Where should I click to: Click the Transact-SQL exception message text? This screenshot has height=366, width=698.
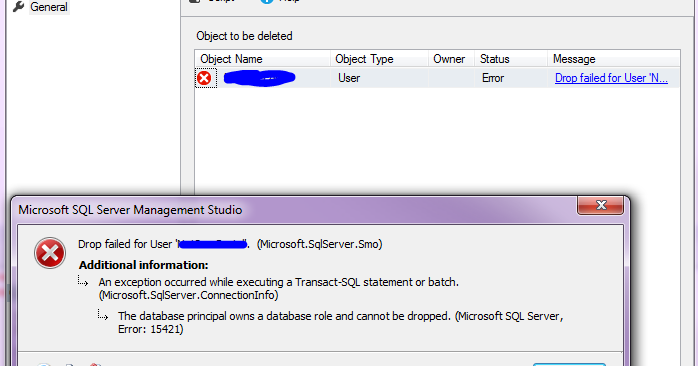point(279,289)
